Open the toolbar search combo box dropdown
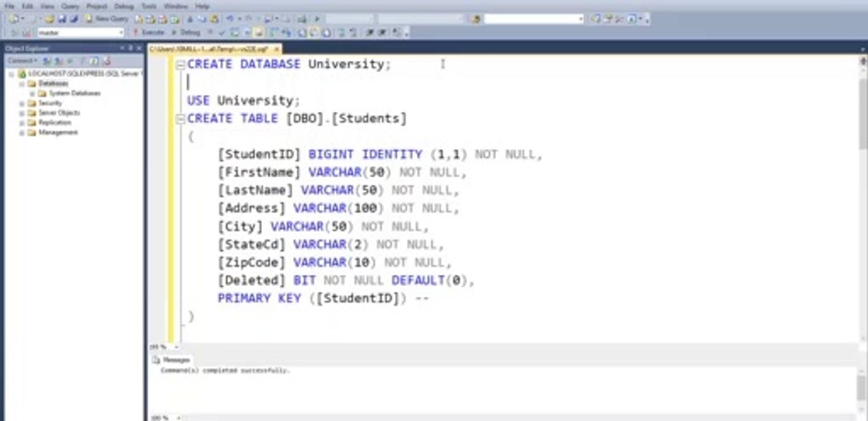 pos(581,19)
